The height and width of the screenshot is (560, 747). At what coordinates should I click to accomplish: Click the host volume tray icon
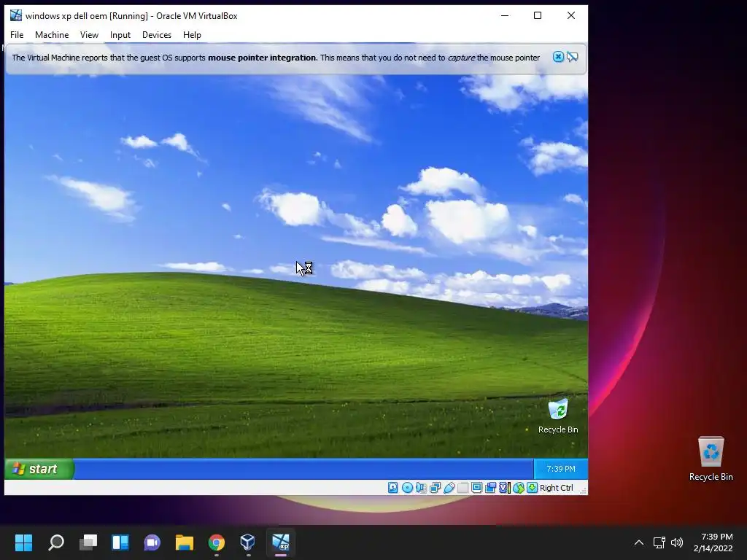point(676,542)
